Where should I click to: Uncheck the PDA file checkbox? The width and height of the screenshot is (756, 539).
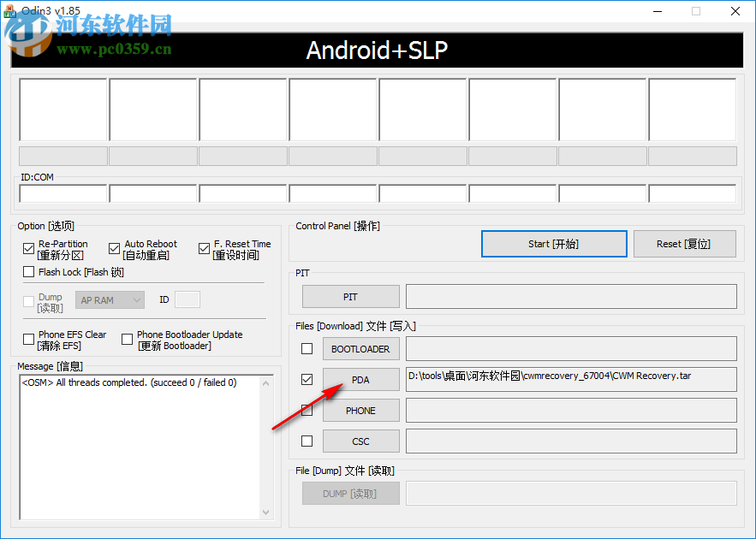pyautogui.click(x=306, y=379)
